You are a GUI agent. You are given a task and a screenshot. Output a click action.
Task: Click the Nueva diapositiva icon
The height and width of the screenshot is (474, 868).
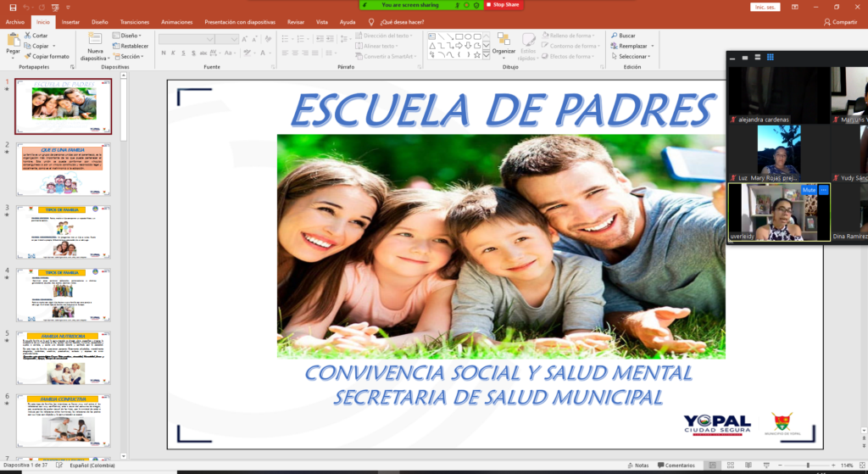tap(95, 39)
